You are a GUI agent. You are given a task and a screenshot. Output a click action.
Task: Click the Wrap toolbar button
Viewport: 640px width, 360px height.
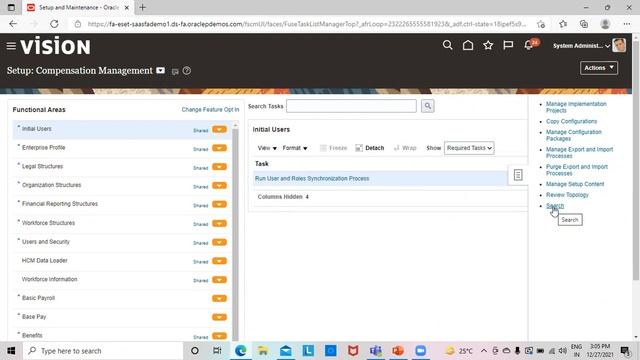coord(405,148)
